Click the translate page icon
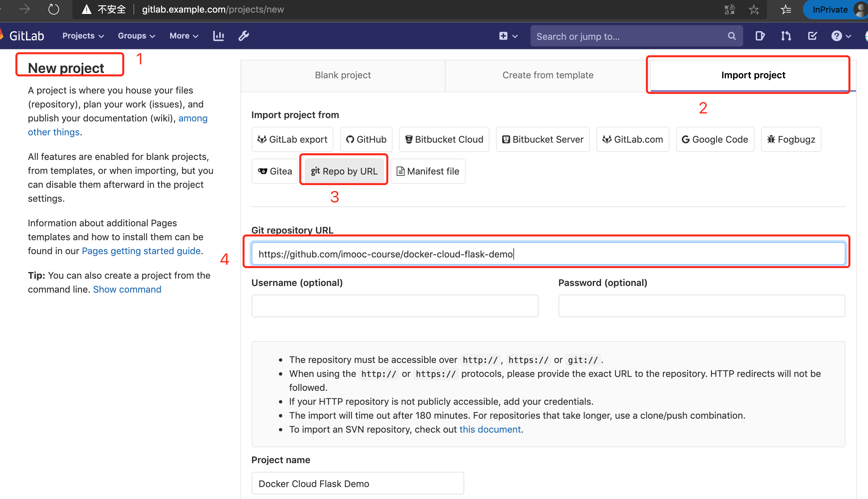 point(730,10)
